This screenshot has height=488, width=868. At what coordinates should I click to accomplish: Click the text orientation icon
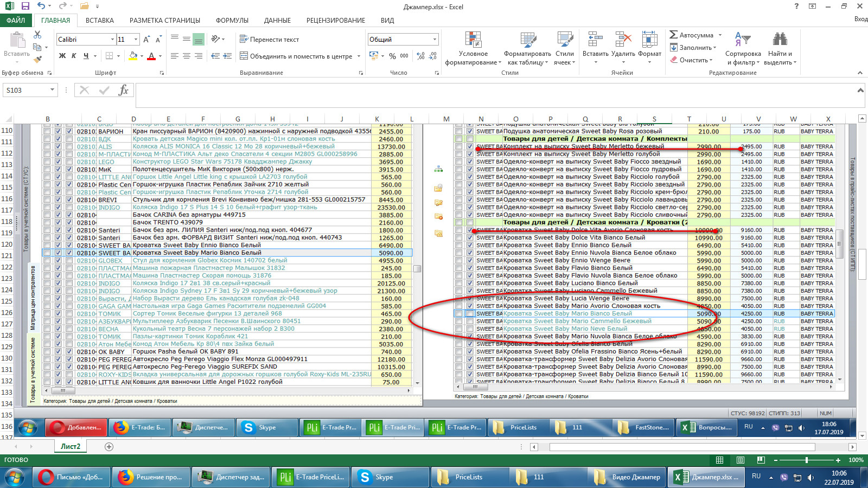click(215, 39)
